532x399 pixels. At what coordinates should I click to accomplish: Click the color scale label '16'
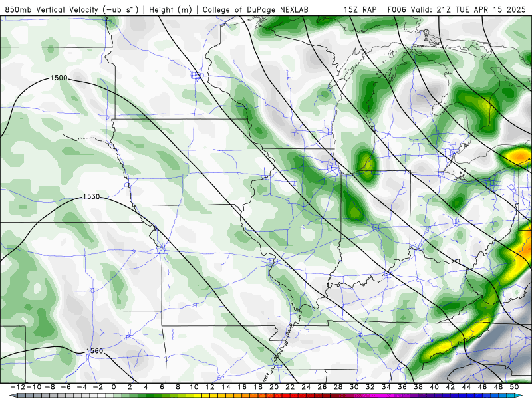point(242,387)
